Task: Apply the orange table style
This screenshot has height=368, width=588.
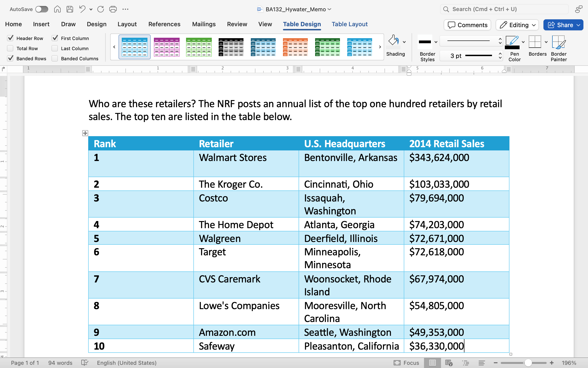Action: click(x=295, y=47)
